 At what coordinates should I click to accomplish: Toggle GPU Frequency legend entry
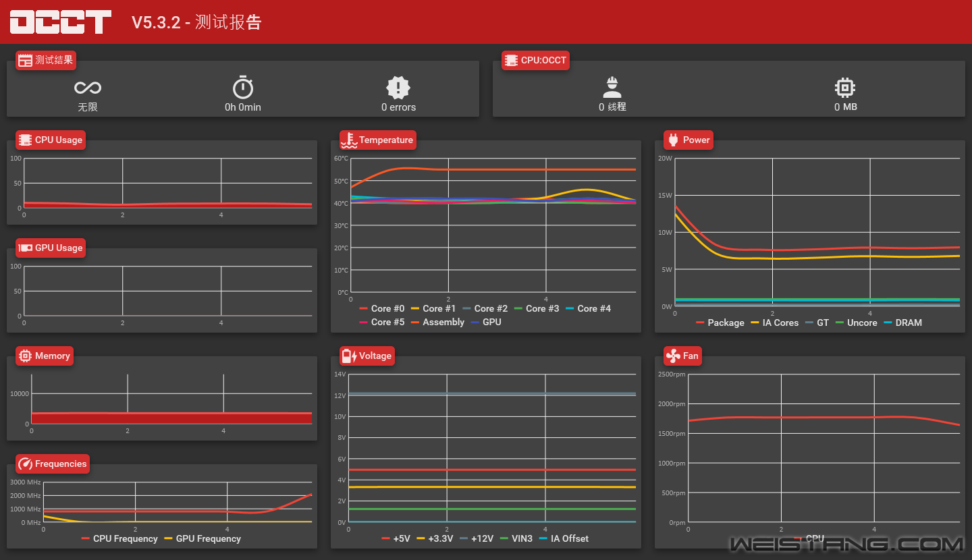click(202, 538)
